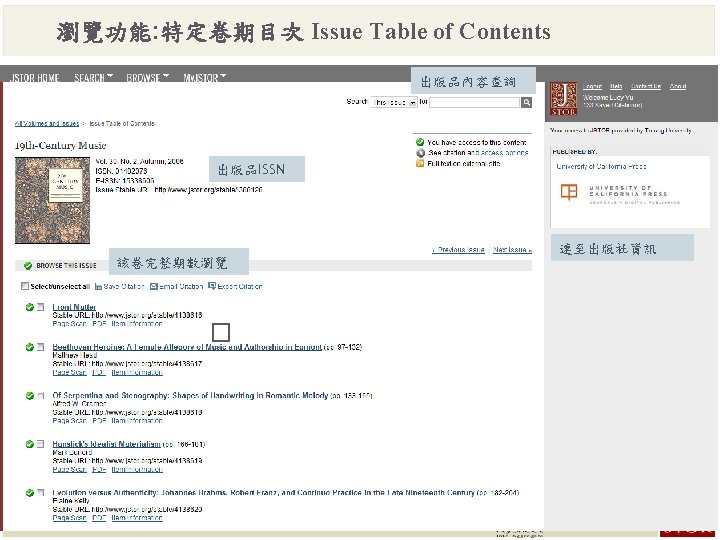
Task: Open Evolution versus Authenticity article title
Action: coord(263,493)
